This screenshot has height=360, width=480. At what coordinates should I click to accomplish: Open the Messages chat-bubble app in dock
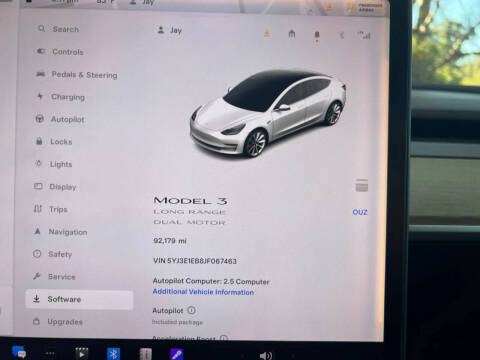[19, 352]
